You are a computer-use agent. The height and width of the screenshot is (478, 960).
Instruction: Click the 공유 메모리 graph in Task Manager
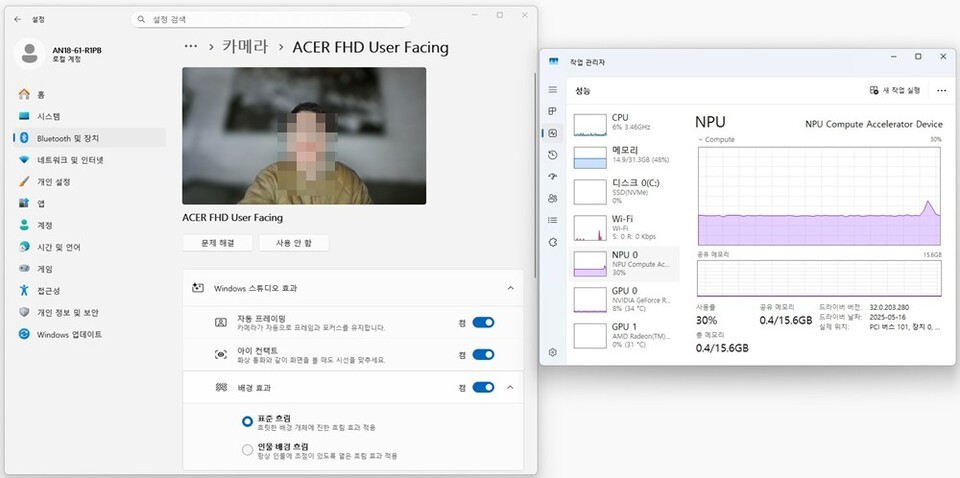(819, 278)
